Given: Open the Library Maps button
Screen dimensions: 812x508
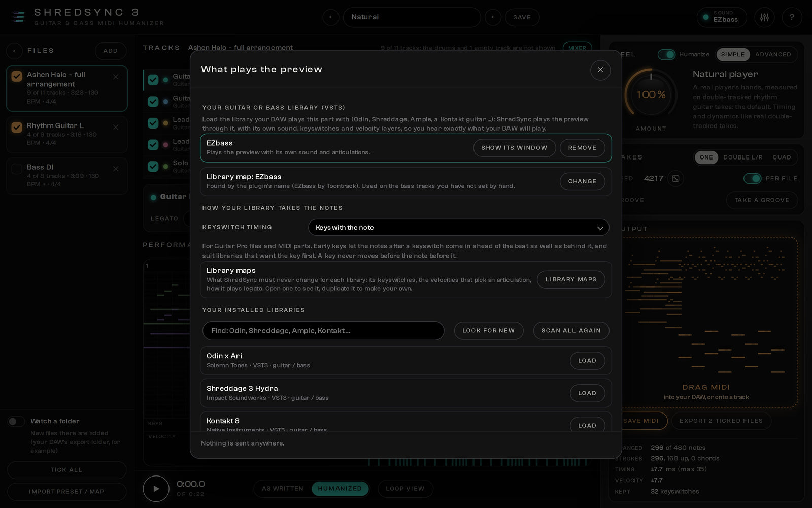Looking at the screenshot, I should click(x=571, y=279).
